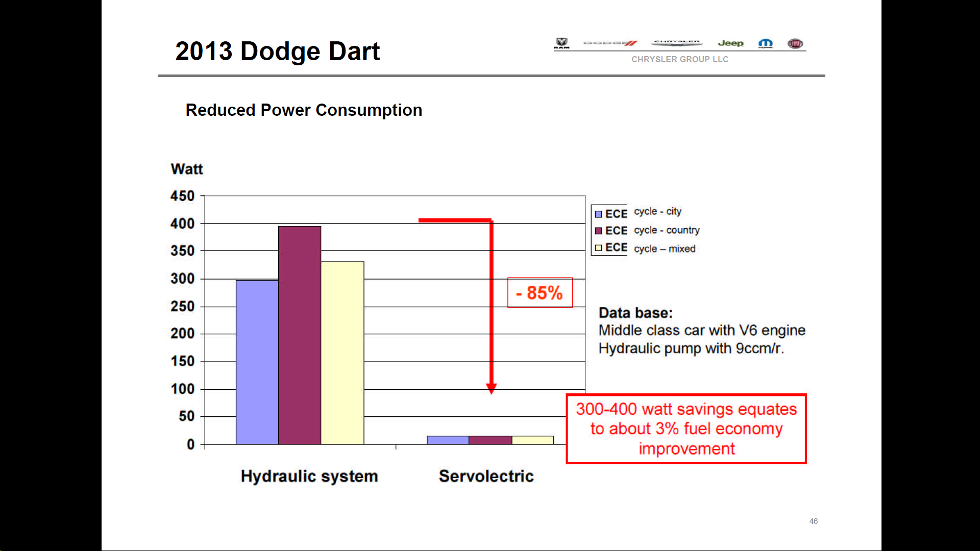The image size is (980, 551).
Task: Click the Reduced Power Consumption heading
Action: [304, 110]
